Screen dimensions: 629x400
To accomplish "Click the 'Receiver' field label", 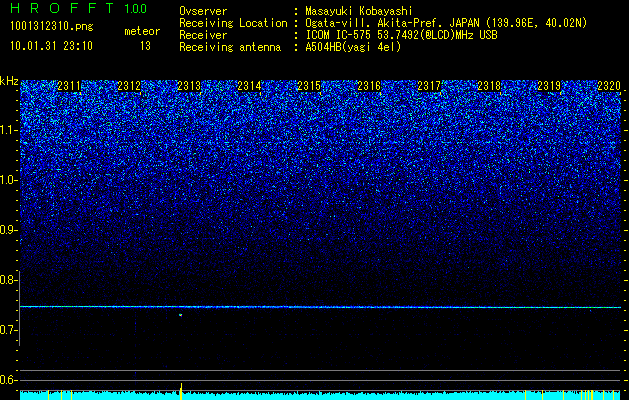I will [x=203, y=35].
